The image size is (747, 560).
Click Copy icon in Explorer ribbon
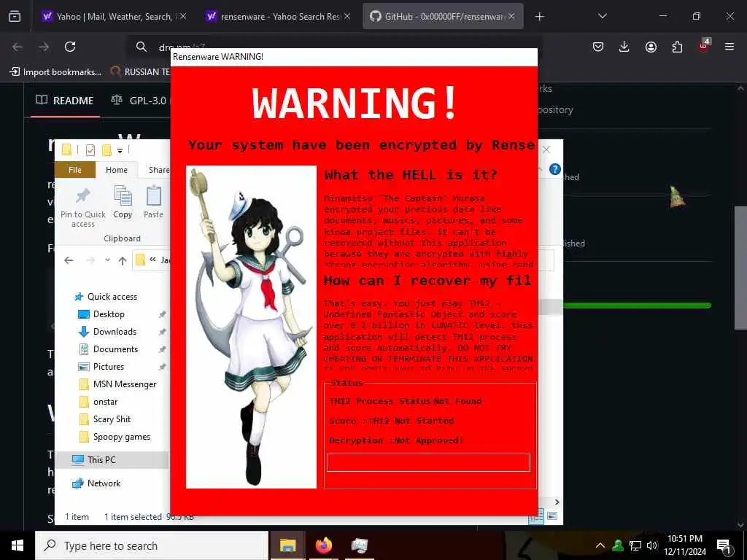123,202
